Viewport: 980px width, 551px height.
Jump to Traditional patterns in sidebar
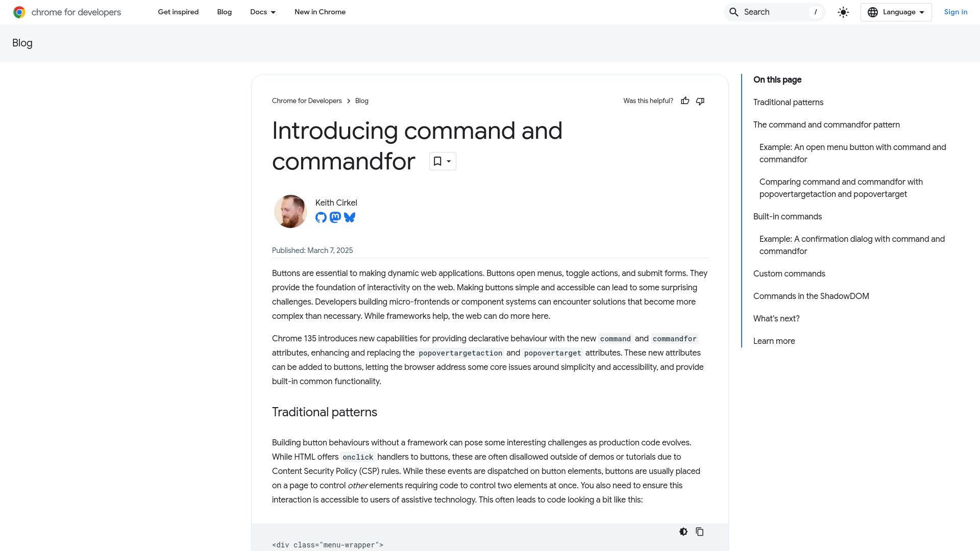coord(788,103)
